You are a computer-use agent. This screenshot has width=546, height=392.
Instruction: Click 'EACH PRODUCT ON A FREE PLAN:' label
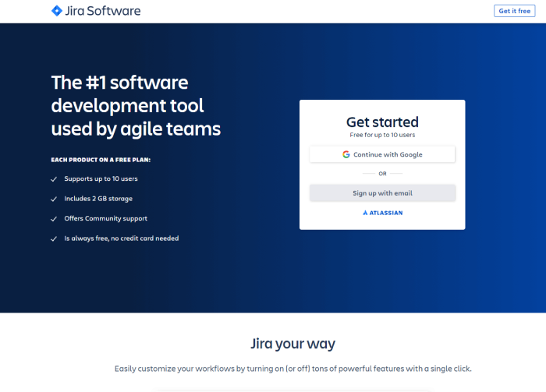point(101,160)
